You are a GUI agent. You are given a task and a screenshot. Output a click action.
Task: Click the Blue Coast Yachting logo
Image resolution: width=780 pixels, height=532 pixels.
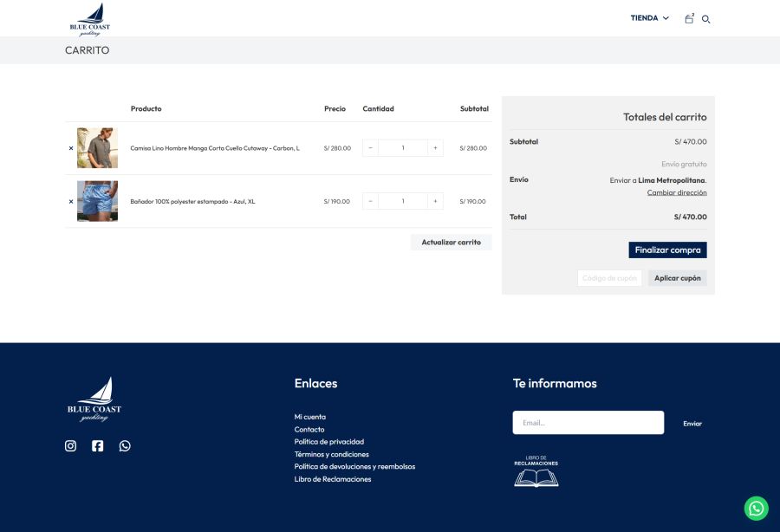90,17
